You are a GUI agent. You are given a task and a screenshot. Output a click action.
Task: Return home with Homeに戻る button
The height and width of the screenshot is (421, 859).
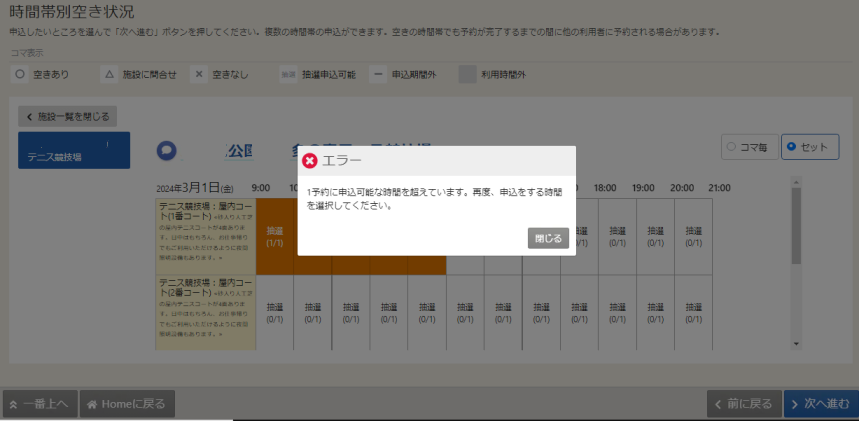[x=127, y=404]
